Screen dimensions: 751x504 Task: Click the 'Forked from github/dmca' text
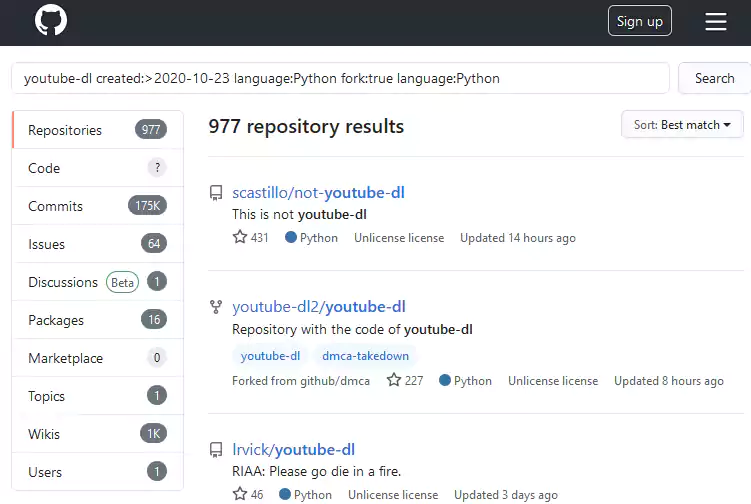click(x=301, y=381)
